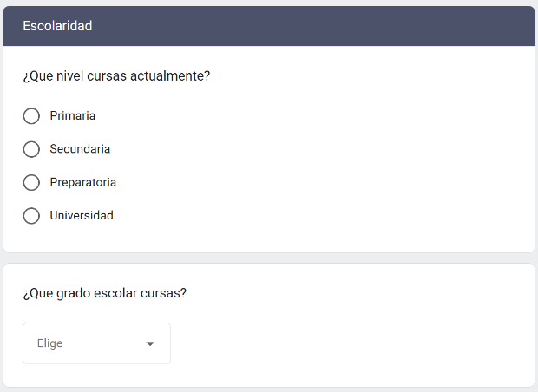Click the question '¿Que nivel cursas actualmente?'

116,75
